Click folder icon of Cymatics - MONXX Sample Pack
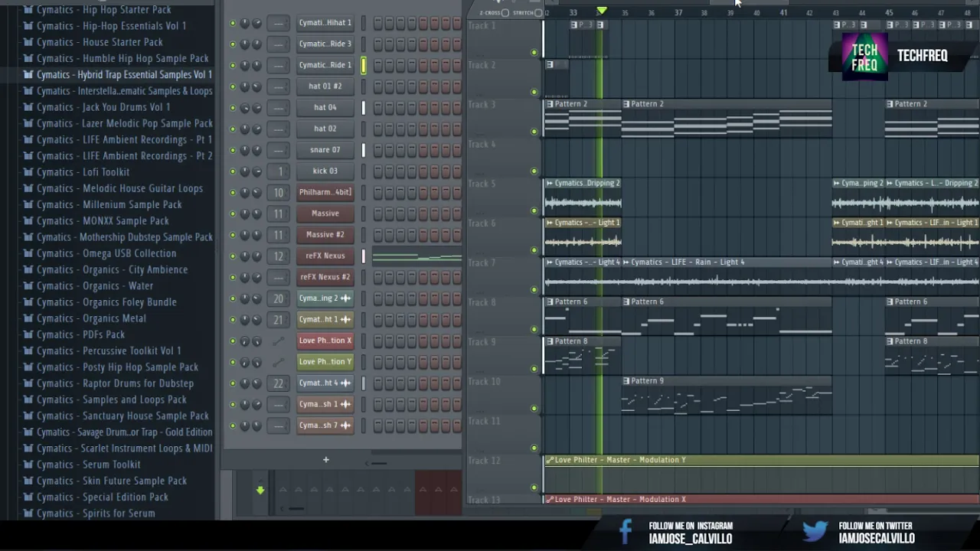Screen dimensions: 980x551 [x=28, y=221]
